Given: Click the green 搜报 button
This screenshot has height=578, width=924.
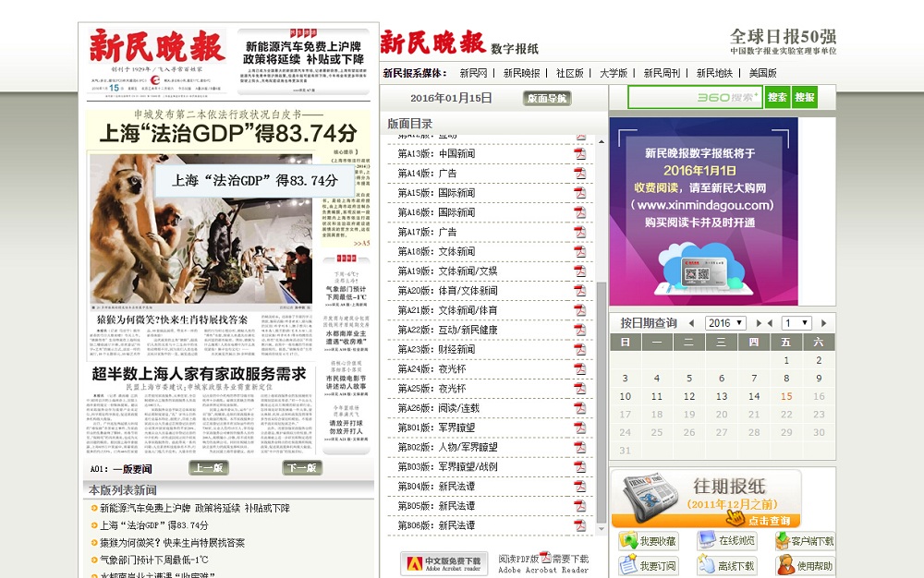Looking at the screenshot, I should 805,97.
